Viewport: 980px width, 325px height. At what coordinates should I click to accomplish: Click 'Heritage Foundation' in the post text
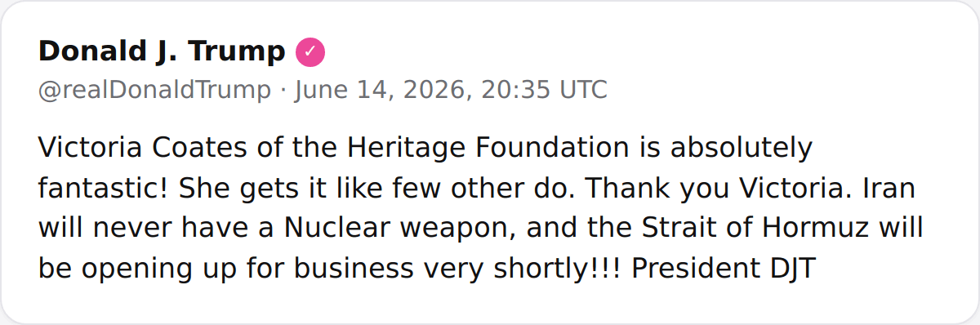(488, 149)
